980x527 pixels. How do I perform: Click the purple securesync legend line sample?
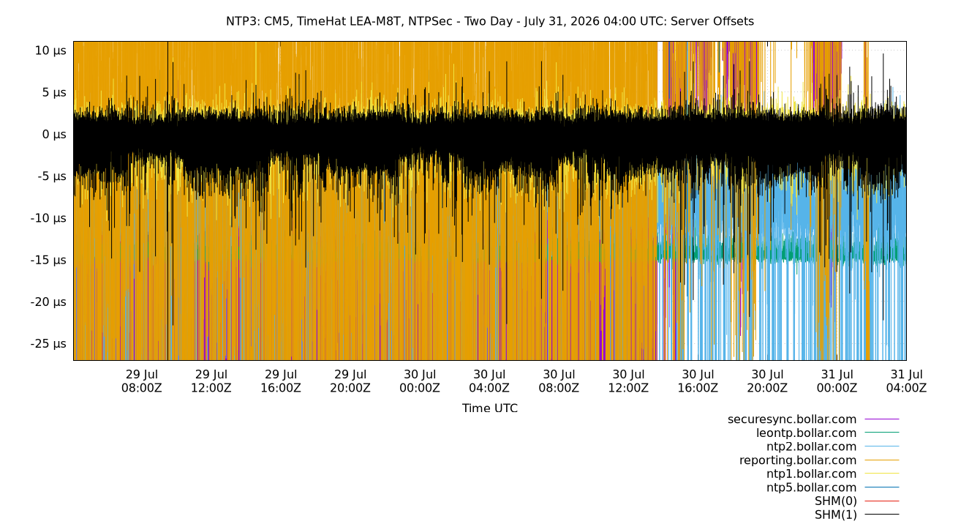click(x=882, y=419)
